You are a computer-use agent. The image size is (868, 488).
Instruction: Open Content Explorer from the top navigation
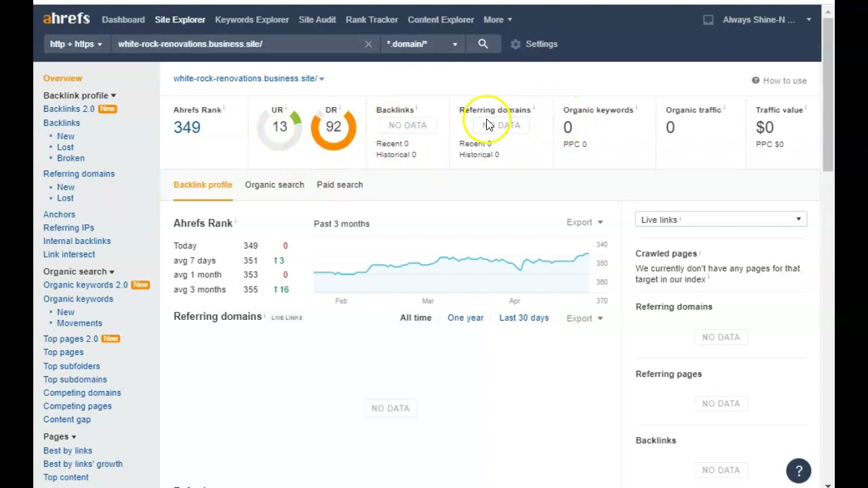441,20
